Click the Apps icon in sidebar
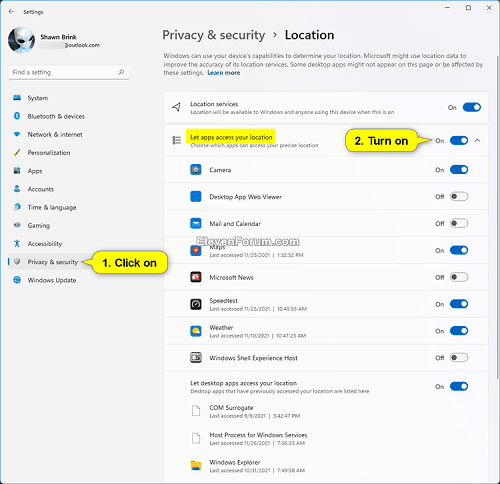This screenshot has height=484, width=500. point(17,171)
